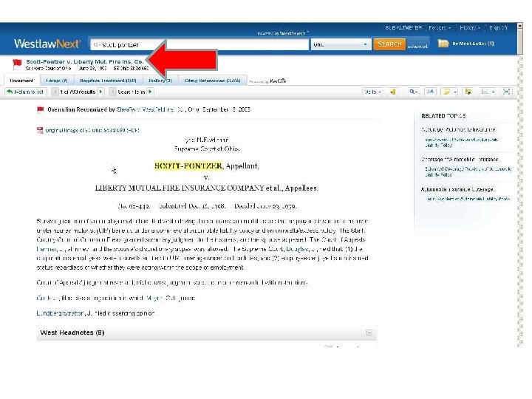
Task: Toggle full screen mode icon
Action: coord(507,92)
